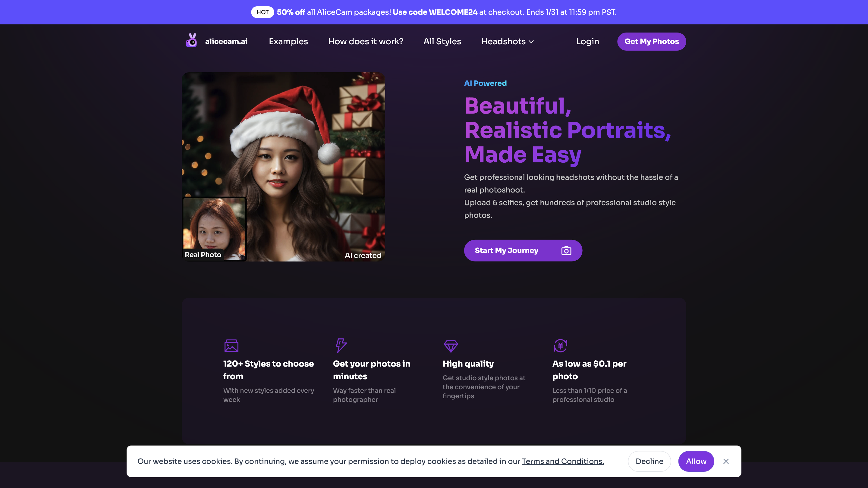Click the lightning bolt icon
The height and width of the screenshot is (488, 868).
341,345
